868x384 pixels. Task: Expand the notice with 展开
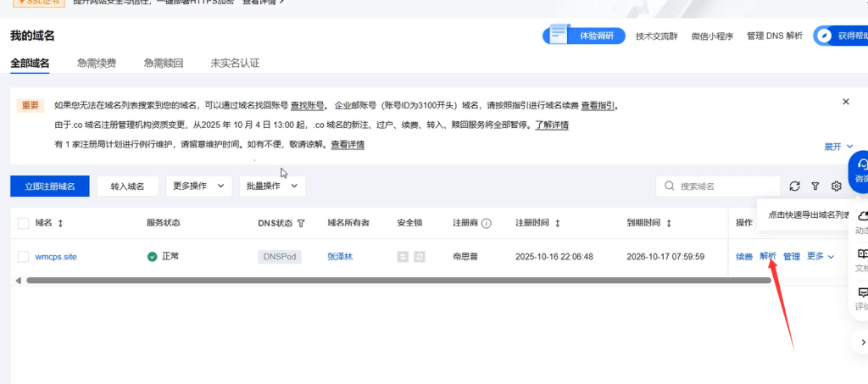pyautogui.click(x=837, y=147)
